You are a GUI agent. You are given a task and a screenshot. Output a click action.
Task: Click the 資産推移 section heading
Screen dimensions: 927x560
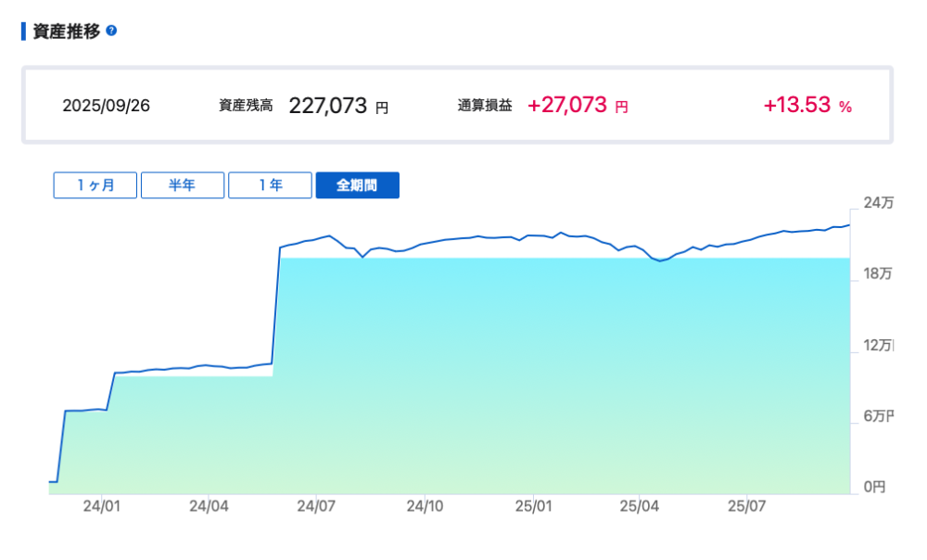coord(66,31)
